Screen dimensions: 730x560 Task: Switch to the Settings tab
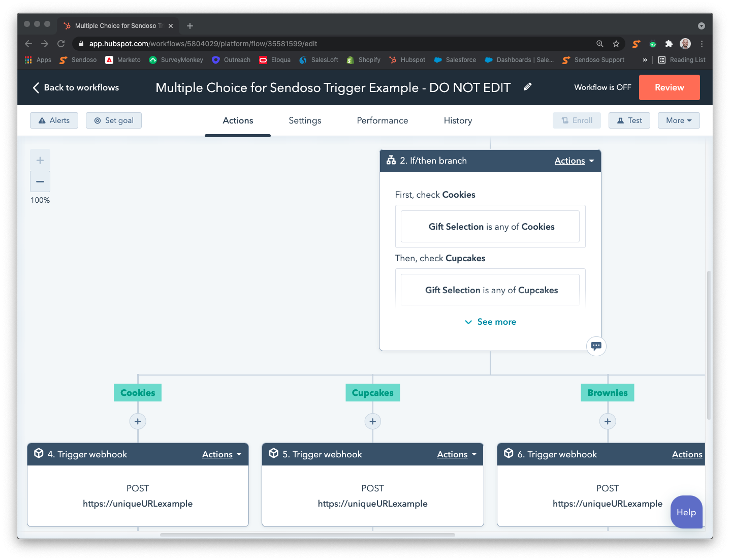point(305,120)
